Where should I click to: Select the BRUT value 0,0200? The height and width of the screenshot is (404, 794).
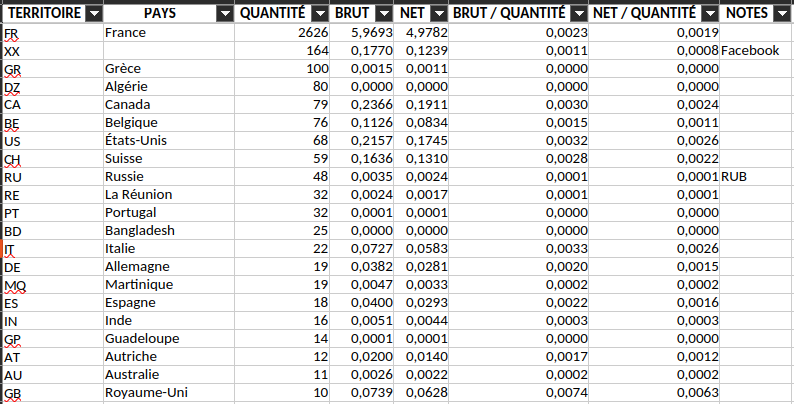(x=362, y=357)
